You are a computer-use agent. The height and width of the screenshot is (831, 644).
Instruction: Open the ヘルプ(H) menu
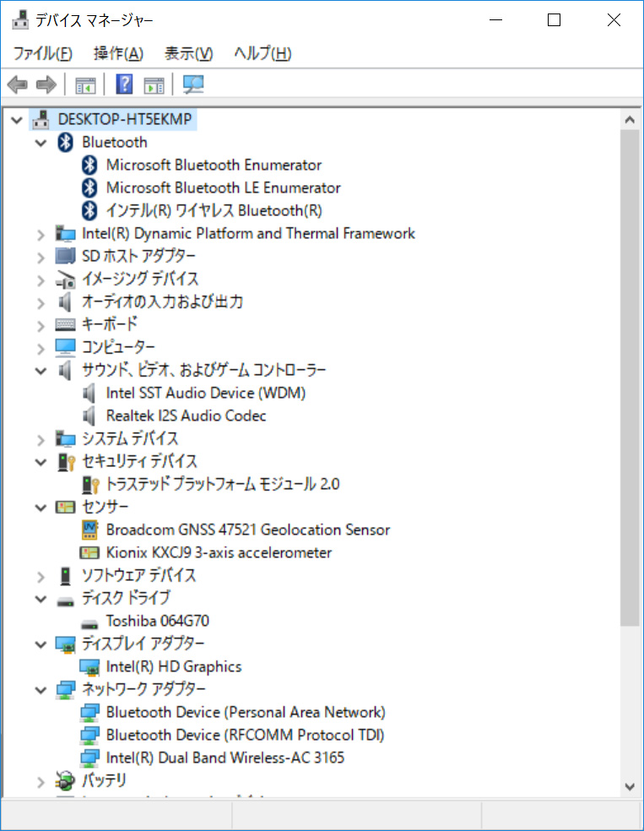click(262, 53)
